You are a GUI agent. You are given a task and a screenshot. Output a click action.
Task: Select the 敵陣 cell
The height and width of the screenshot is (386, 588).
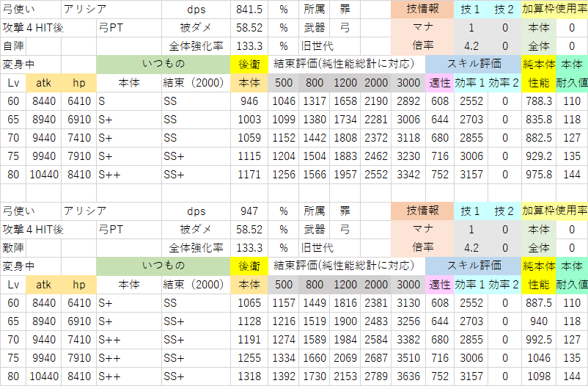click(x=13, y=248)
